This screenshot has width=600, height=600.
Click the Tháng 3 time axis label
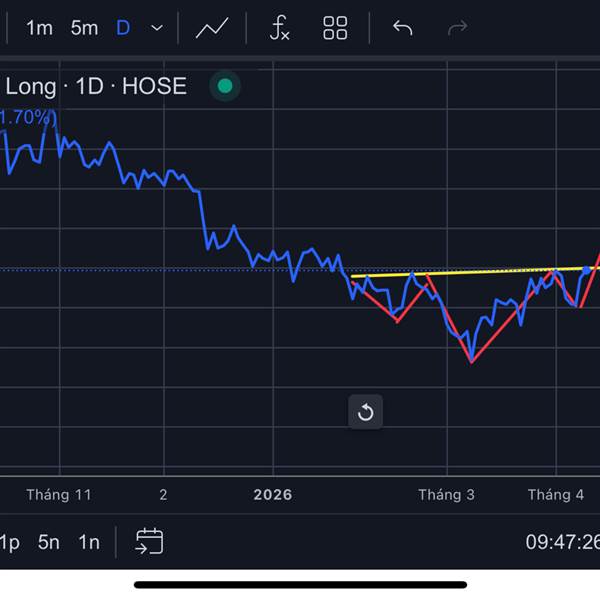[446, 495]
